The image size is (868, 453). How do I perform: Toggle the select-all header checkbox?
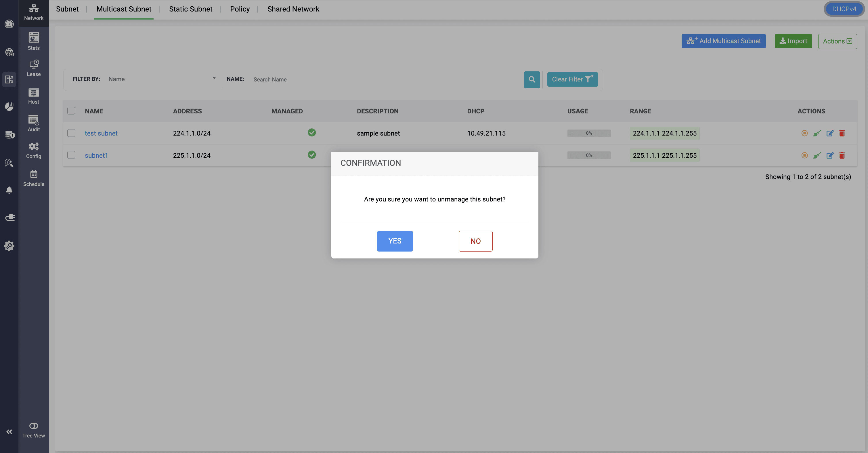pos(71,111)
